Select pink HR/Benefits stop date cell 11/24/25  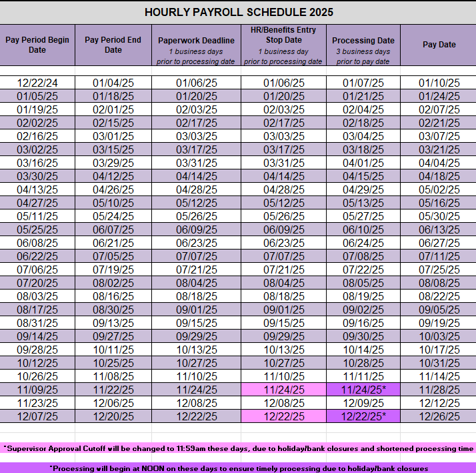click(283, 390)
